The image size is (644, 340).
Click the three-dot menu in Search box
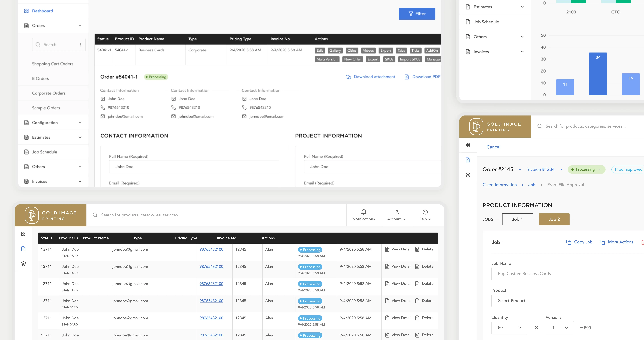tap(80, 44)
